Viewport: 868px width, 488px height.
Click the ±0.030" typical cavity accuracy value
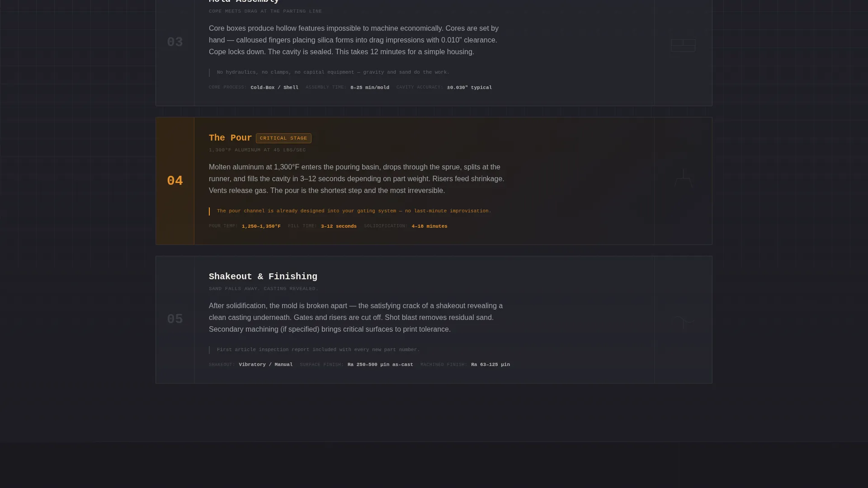469,88
